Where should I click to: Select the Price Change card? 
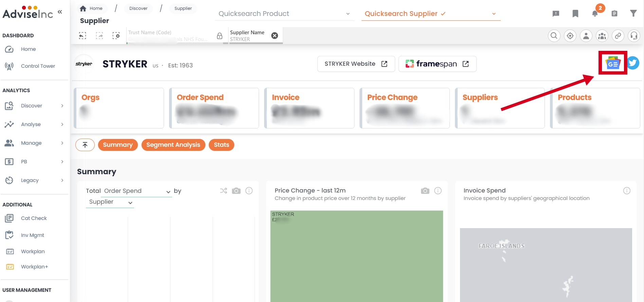405,108
